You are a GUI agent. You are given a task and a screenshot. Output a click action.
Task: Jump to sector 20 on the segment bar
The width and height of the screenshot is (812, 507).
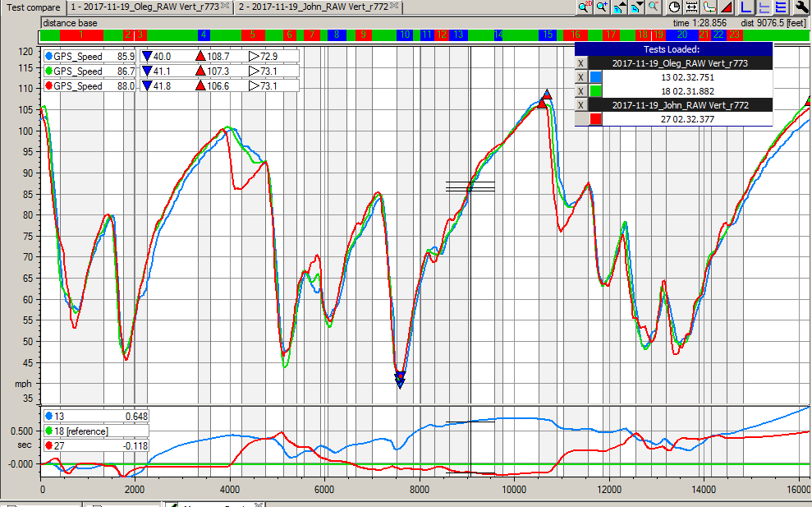pyautogui.click(x=682, y=35)
